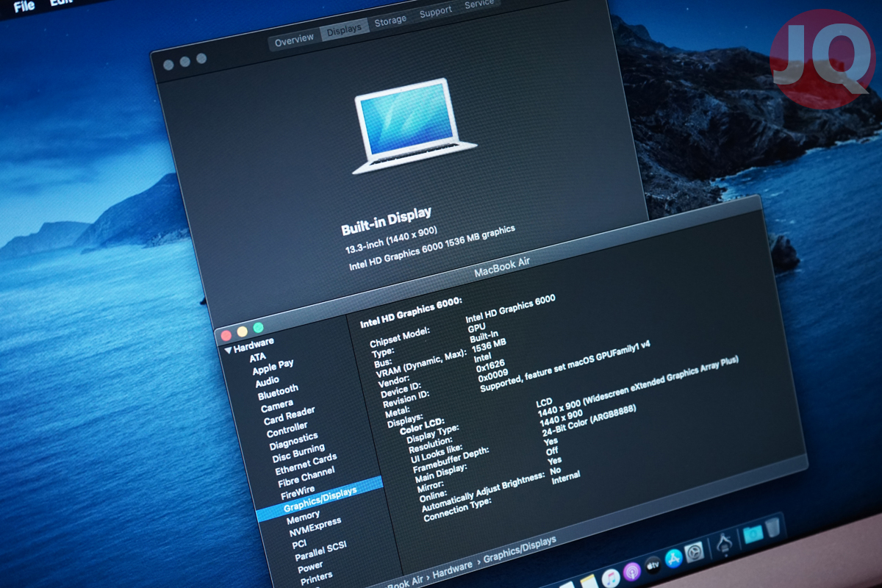
Task: Switch to the Storage tab
Action: [390, 21]
